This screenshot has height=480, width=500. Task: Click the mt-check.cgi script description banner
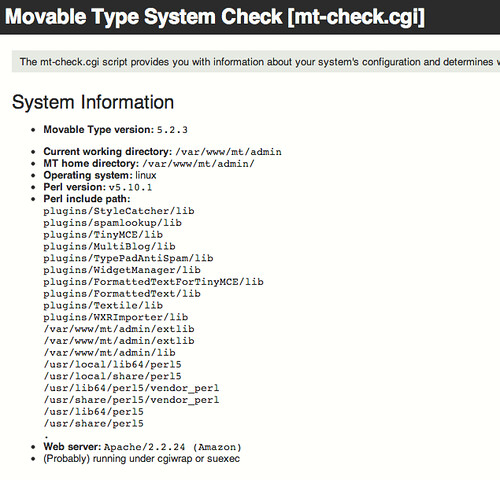(256, 62)
